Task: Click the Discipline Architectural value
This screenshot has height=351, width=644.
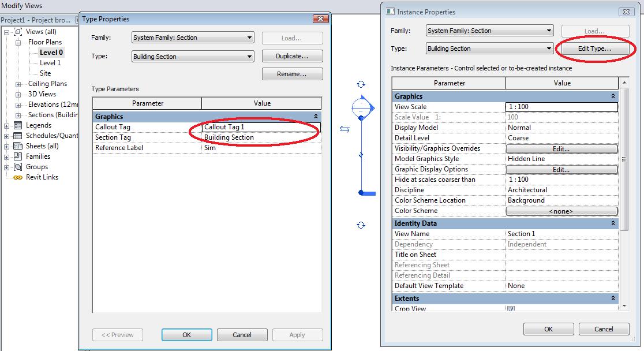Action: pos(561,190)
